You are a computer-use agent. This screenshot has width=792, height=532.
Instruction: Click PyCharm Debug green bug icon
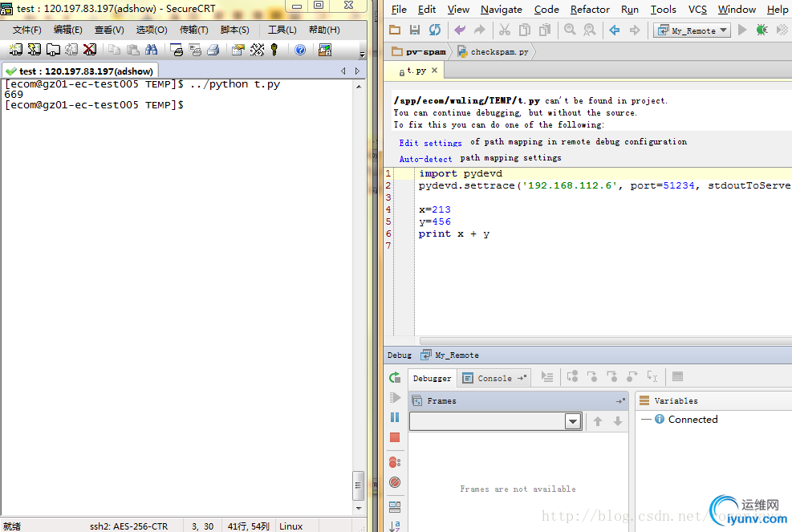click(x=762, y=30)
